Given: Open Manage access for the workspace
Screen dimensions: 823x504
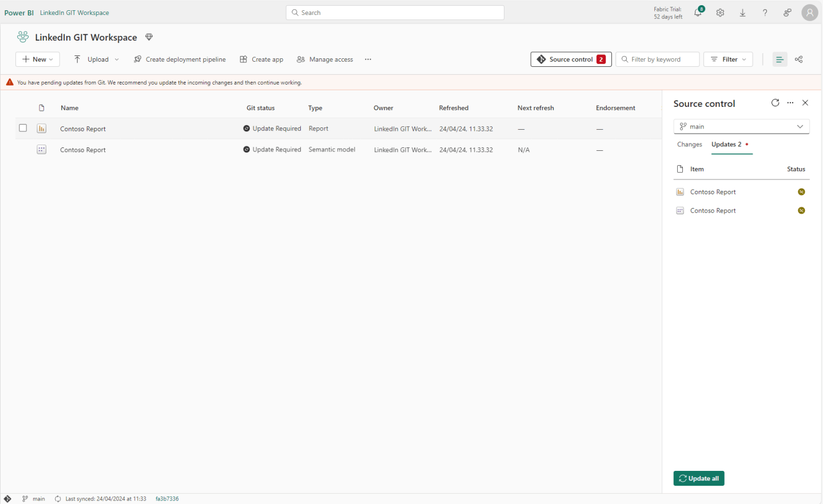Looking at the screenshot, I should (x=324, y=59).
